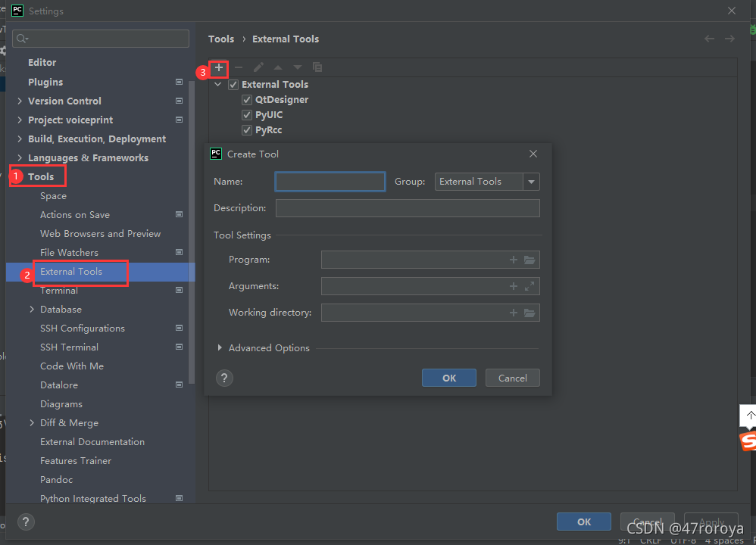Click Tools in the breadcrumb path
Viewport: 756px width, 545px height.
point(221,39)
